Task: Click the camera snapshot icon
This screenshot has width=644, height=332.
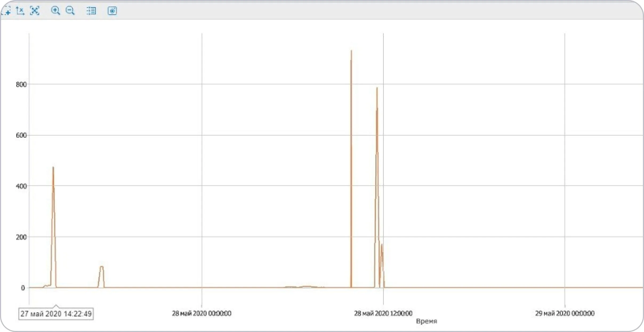Action: click(112, 11)
